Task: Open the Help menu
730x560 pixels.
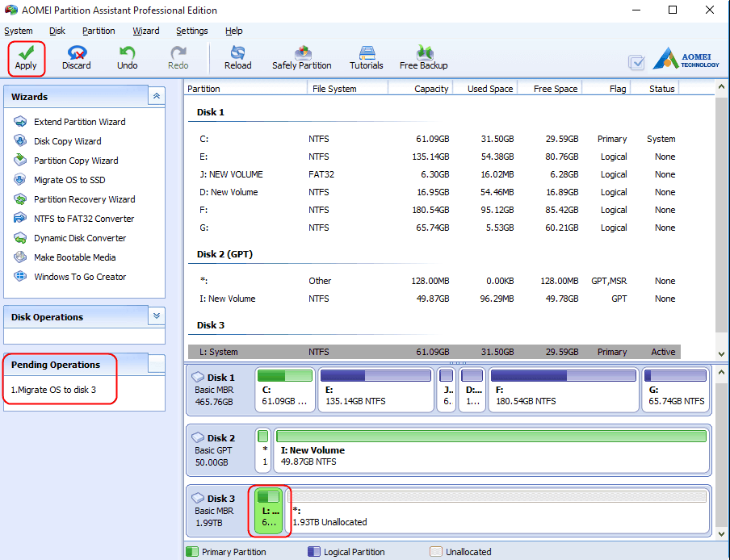Action: click(x=233, y=31)
